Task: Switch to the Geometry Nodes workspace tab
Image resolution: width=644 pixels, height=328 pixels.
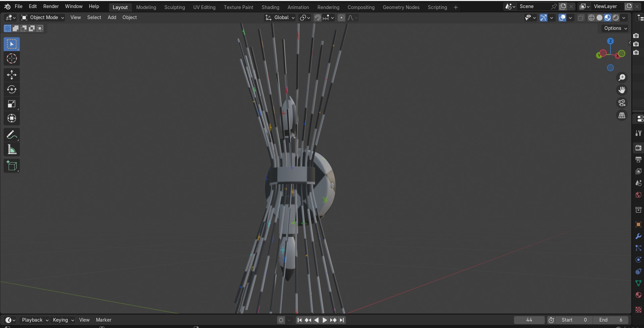Action: [x=401, y=7]
